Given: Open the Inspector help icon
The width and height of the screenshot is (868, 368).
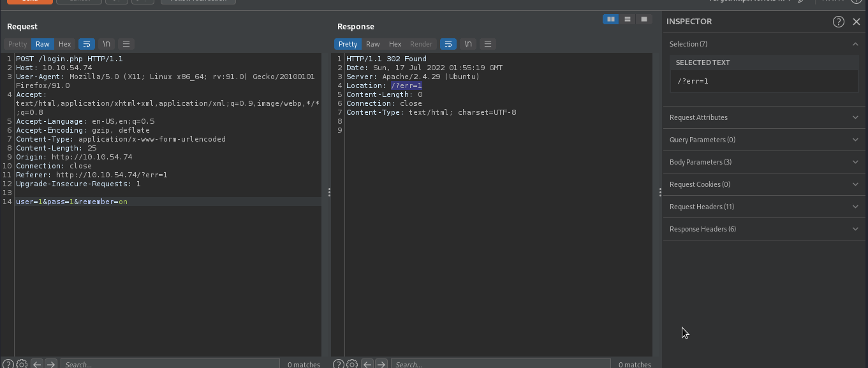Looking at the screenshot, I should 839,22.
